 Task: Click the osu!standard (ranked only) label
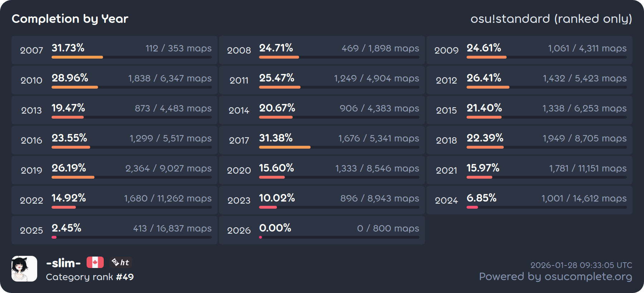(551, 19)
